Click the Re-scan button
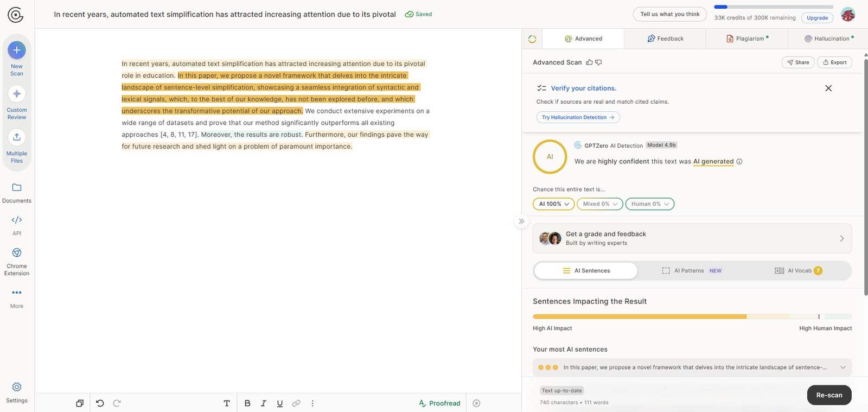This screenshot has width=868, height=412. [829, 395]
